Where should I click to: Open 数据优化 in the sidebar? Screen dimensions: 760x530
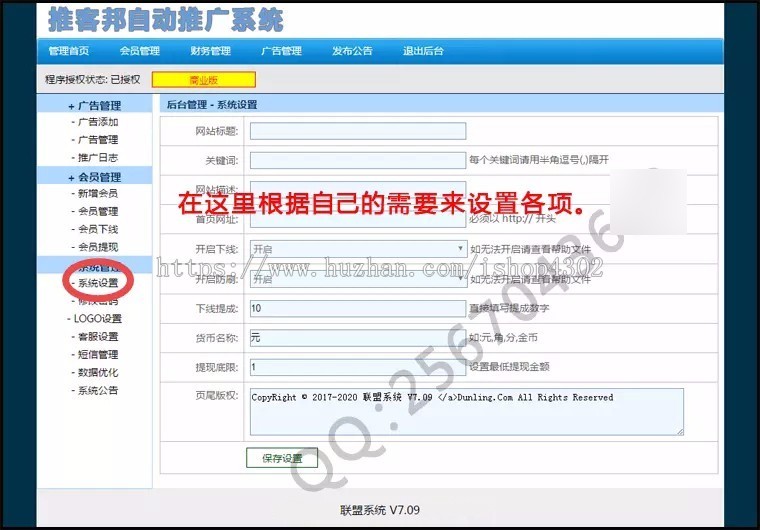(x=98, y=372)
